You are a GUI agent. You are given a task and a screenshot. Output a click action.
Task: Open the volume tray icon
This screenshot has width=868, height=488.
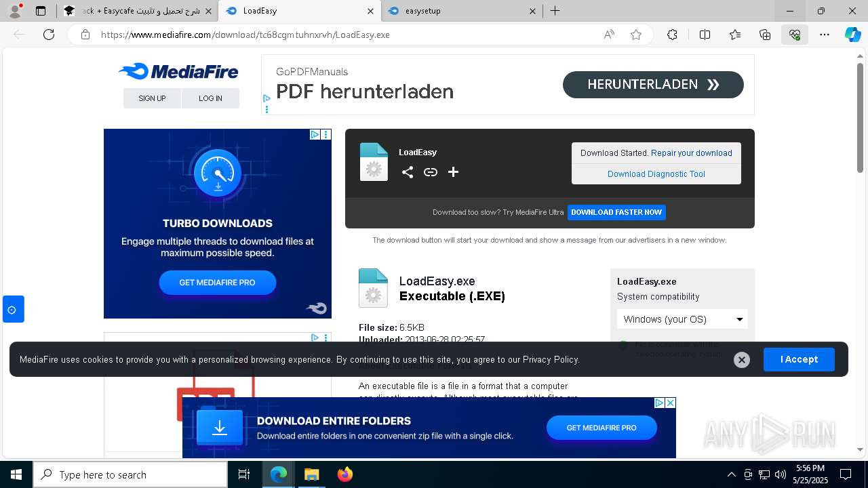[781, 474]
